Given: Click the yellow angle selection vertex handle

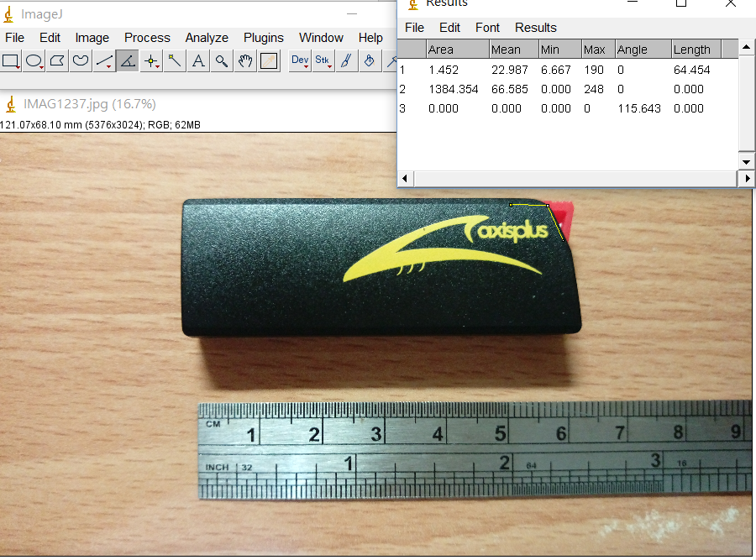Looking at the screenshot, I should pos(548,206).
